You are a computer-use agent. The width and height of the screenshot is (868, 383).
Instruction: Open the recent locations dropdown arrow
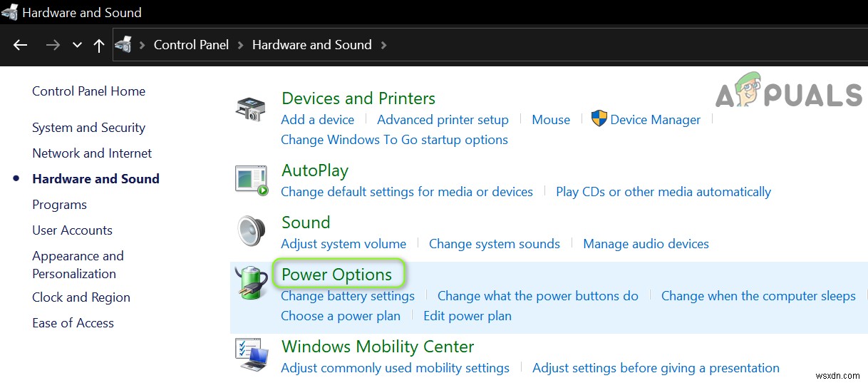click(x=77, y=45)
